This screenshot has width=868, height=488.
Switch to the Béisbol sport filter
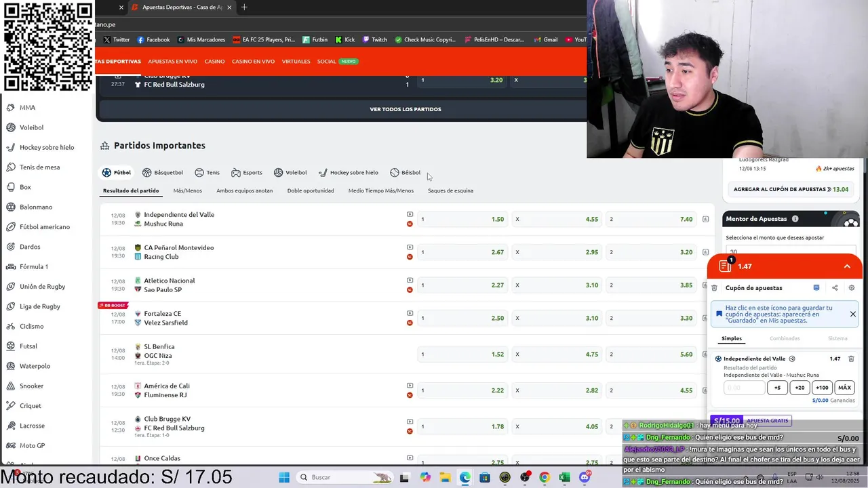405,173
